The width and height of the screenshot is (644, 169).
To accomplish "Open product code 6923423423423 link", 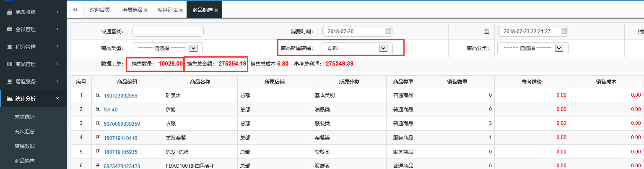I will tap(122, 166).
